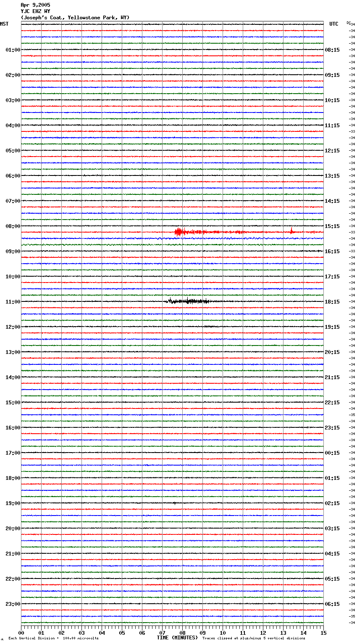Screen dimensions: 357x644
Task: Click the 08:15 UTC time label
Action: click(x=332, y=50)
